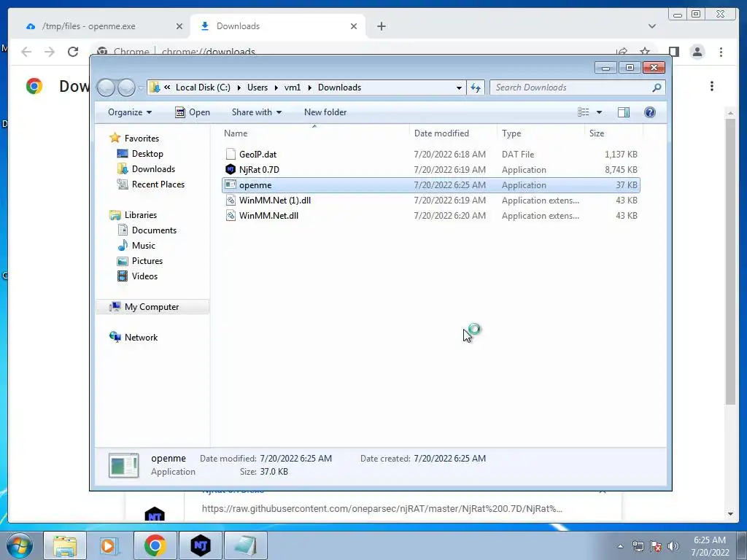747x560 pixels.
Task: Toggle Chrome side panel
Action: click(x=673, y=52)
